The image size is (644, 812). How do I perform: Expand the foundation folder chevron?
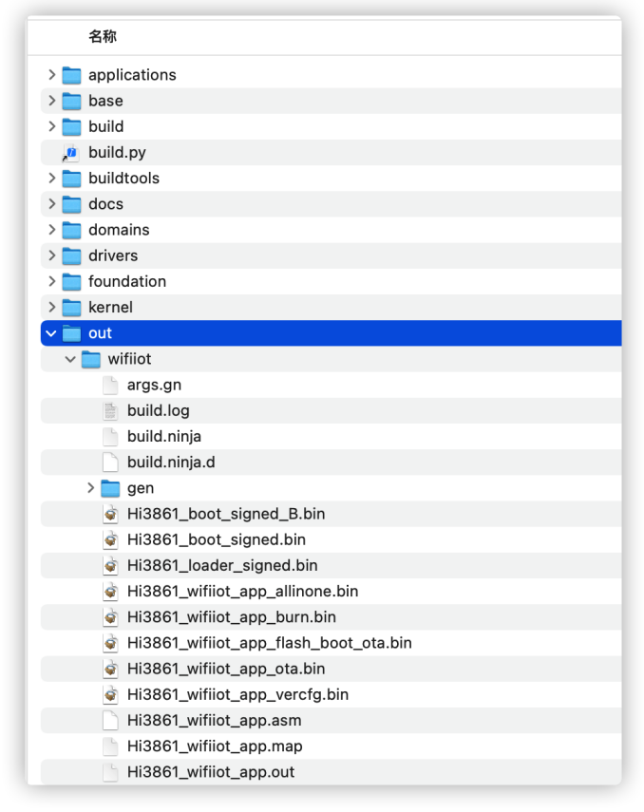(52, 282)
